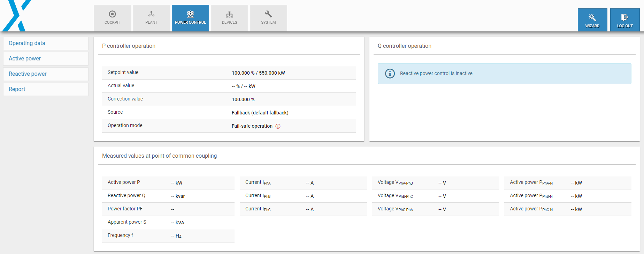Open the Devices tab
Image resolution: width=644 pixels, height=254 pixels.
[229, 18]
